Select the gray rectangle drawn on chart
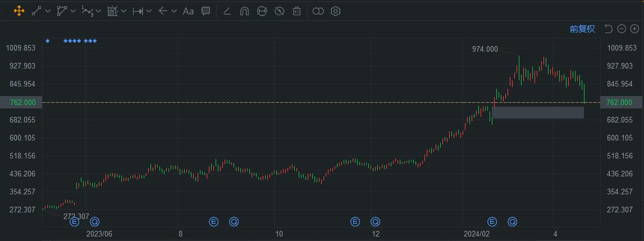Viewport: 644px width, 241px height. coord(538,112)
